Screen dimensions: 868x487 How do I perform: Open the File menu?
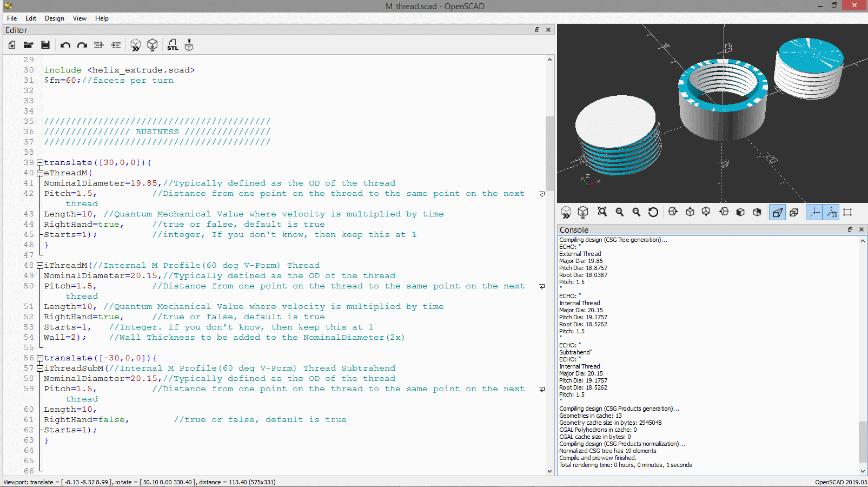(x=12, y=18)
